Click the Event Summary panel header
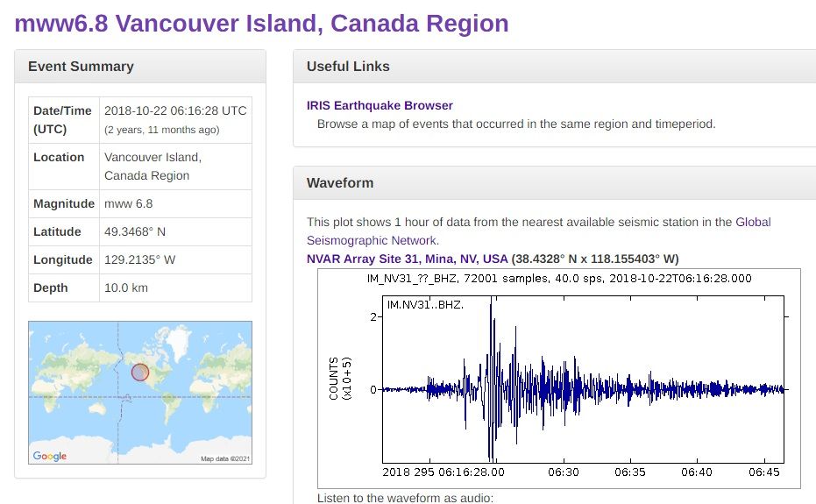Image resolution: width=816 pixels, height=504 pixels. click(81, 67)
